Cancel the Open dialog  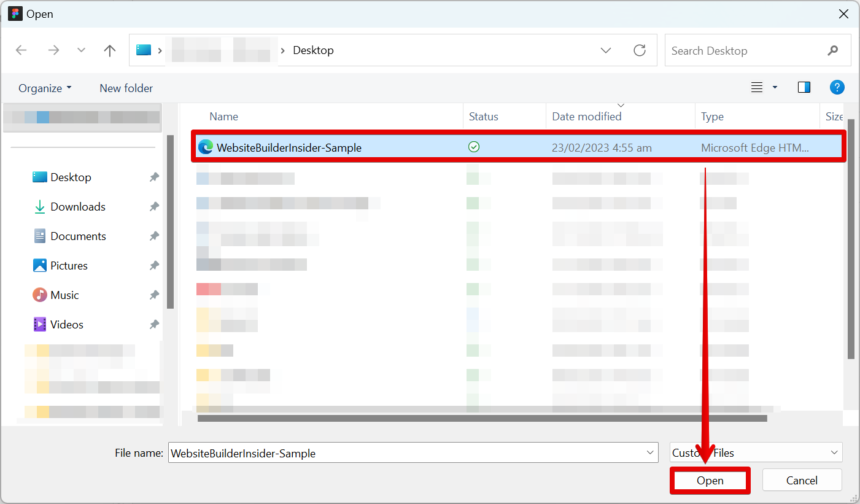click(802, 481)
